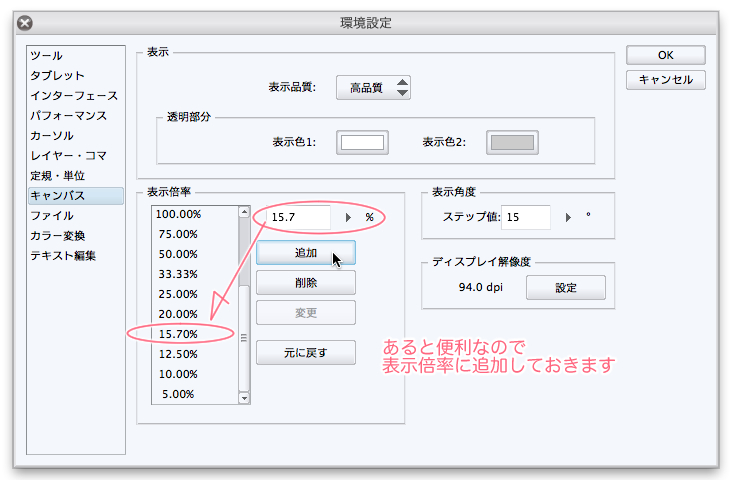The height and width of the screenshot is (480, 730).
Task: Focus the zoom percentage input field showing 15.7
Action: [x=298, y=217]
